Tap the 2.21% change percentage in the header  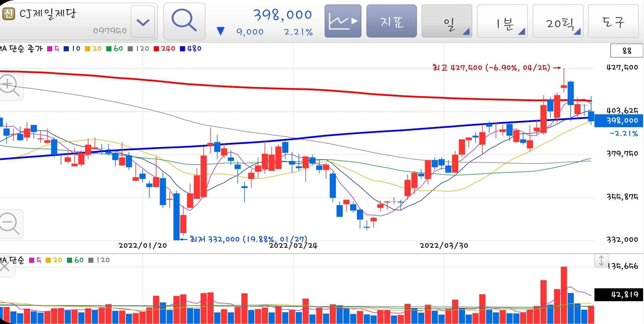(298, 32)
